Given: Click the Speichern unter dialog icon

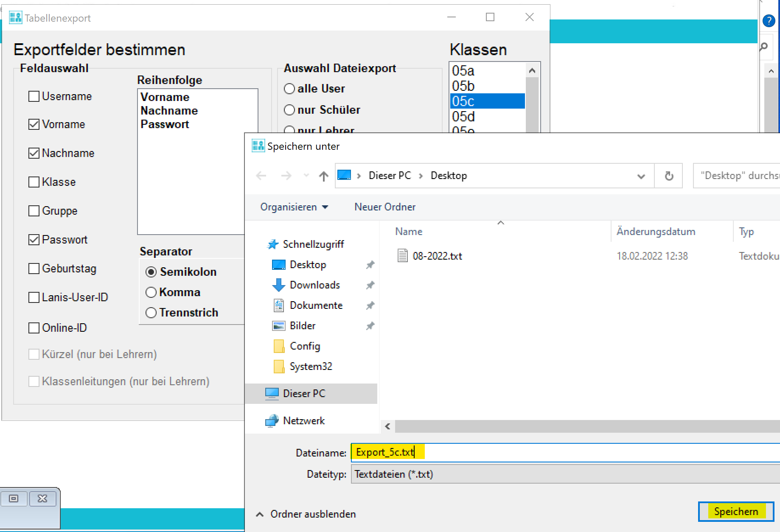Looking at the screenshot, I should pos(258,146).
